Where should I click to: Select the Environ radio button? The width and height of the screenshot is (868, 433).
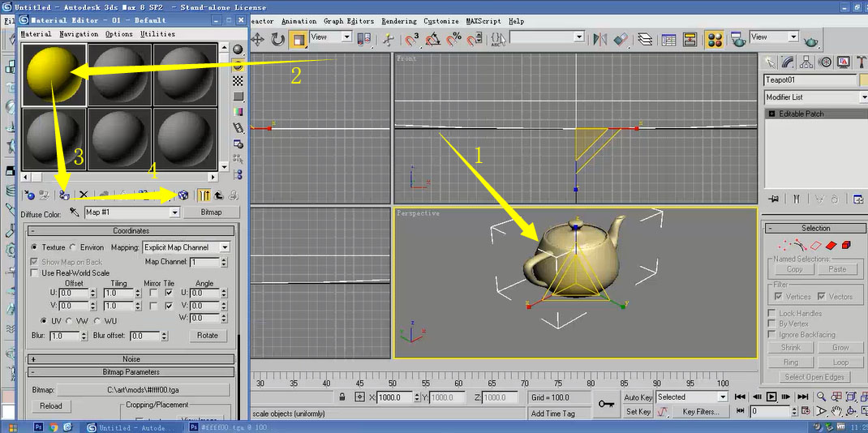[x=72, y=247]
